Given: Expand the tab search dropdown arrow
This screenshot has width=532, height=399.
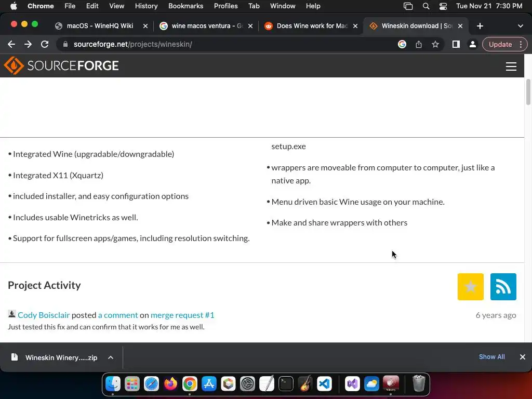Looking at the screenshot, I should click(520, 26).
